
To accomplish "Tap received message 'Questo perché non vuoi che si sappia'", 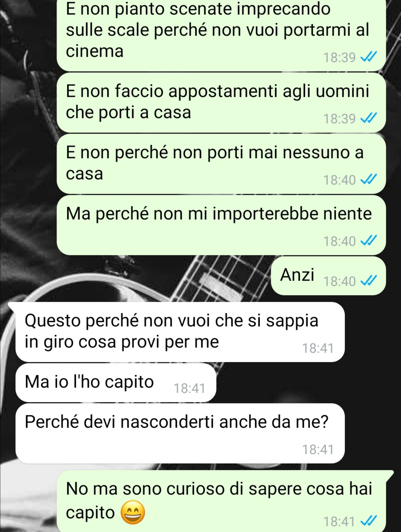I will [180, 332].
